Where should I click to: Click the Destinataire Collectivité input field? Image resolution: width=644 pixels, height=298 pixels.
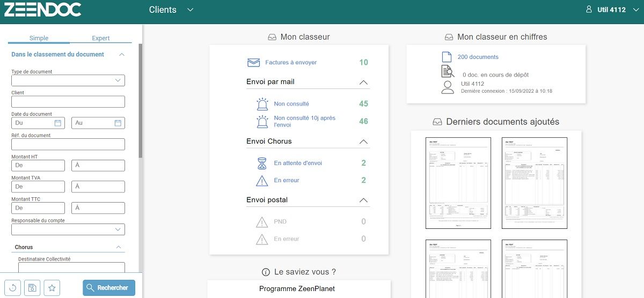pos(71,267)
